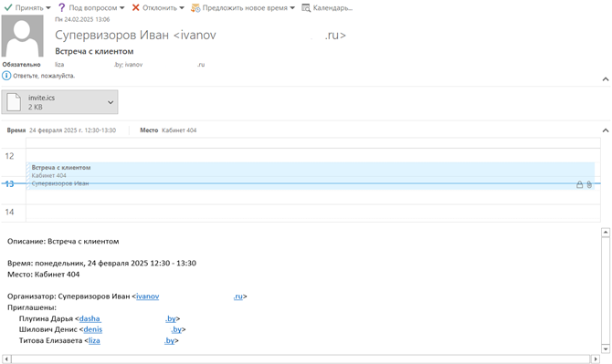612x364 pixels.
Task: Click the purple Tentative question mark icon
Action: pos(62,7)
